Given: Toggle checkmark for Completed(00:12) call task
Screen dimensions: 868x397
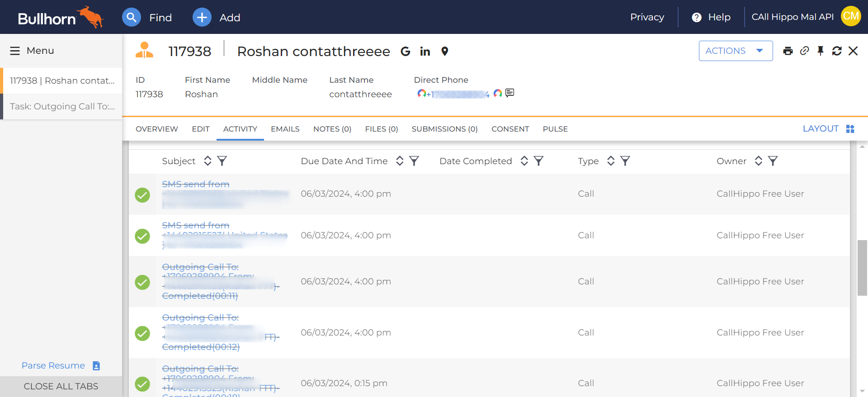Looking at the screenshot, I should (142, 333).
